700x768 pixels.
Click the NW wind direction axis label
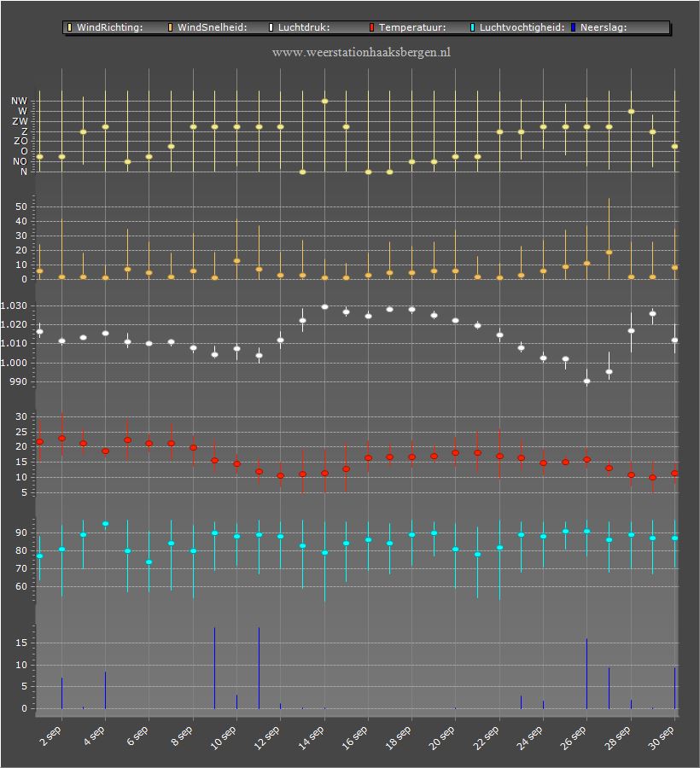[x=19, y=101]
